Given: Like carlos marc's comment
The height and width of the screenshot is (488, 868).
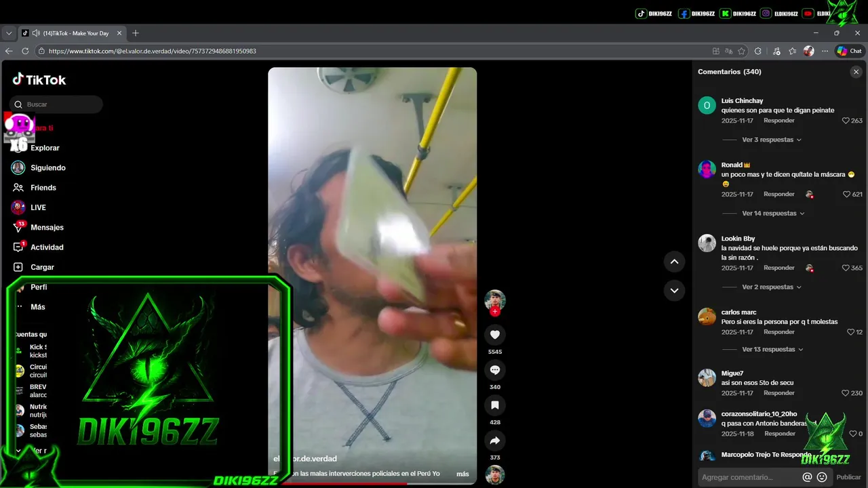Looking at the screenshot, I should coord(850,332).
